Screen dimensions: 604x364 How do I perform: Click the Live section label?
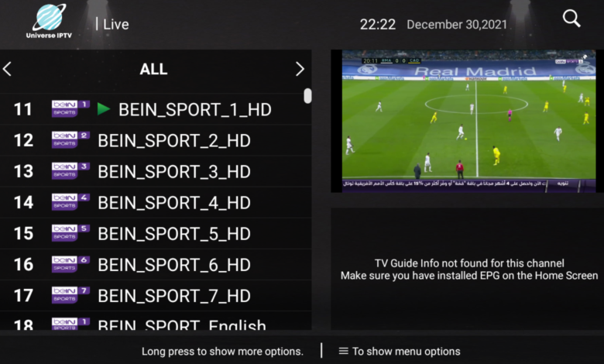click(x=116, y=24)
